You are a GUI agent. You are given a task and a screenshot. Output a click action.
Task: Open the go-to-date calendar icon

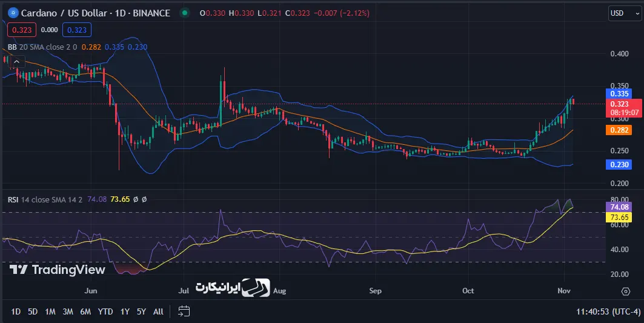tap(184, 311)
